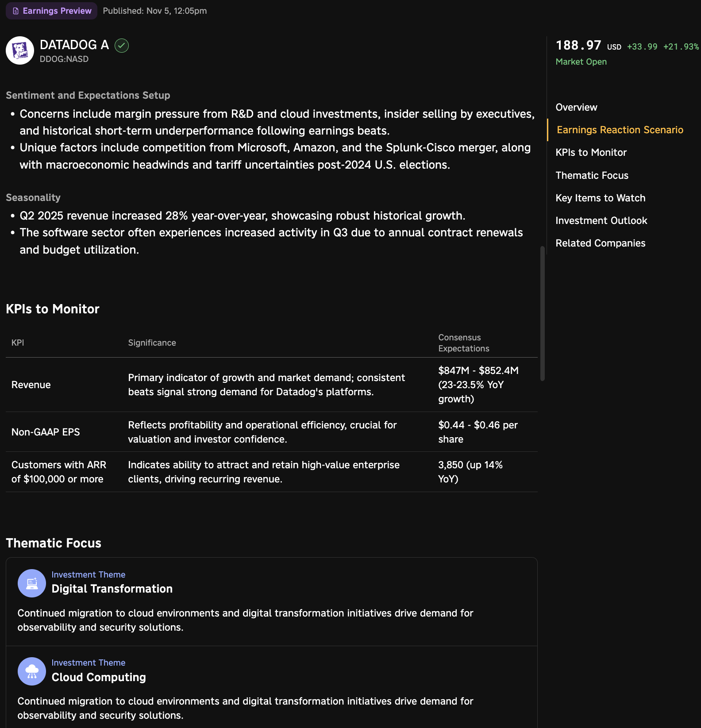701x728 pixels.
Task: Click the Customers with ARR significance description
Action: coord(264,472)
